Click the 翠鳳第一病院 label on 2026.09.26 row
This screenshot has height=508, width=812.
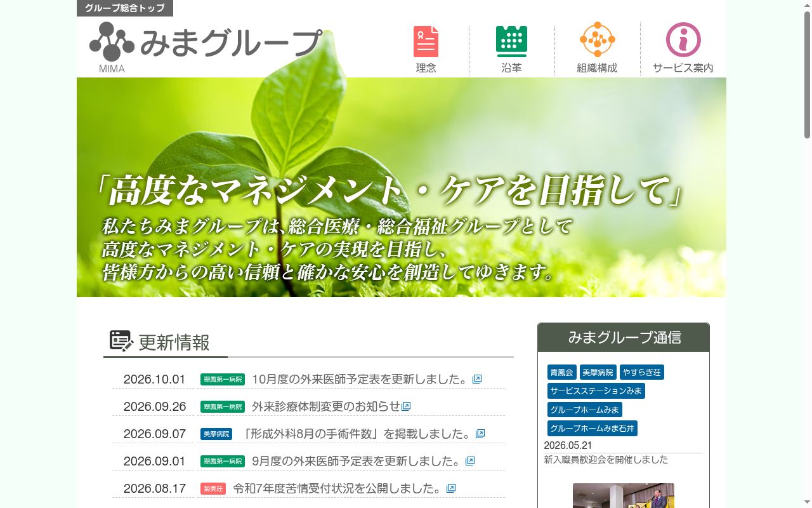coord(223,406)
